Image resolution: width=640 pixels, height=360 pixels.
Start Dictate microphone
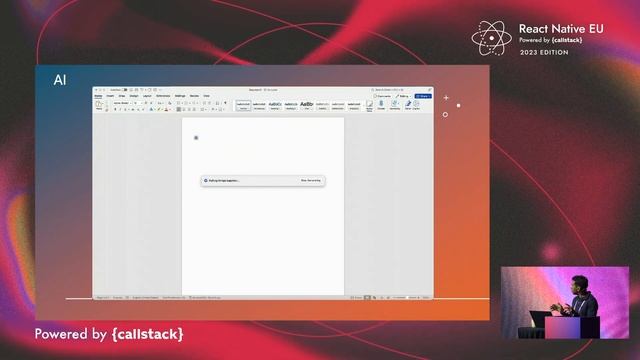coord(381,105)
